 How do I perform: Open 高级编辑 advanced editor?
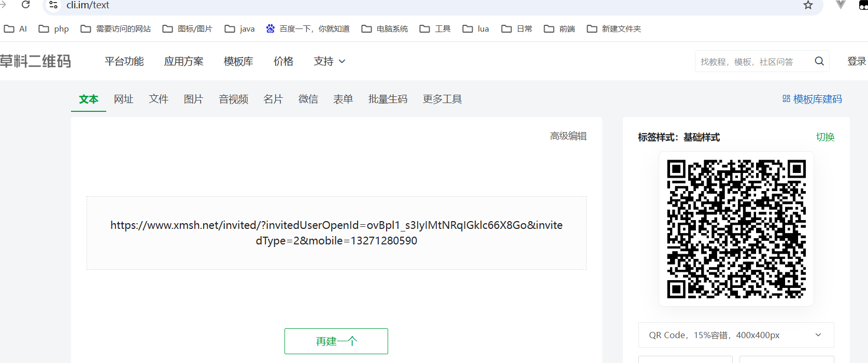tap(568, 136)
